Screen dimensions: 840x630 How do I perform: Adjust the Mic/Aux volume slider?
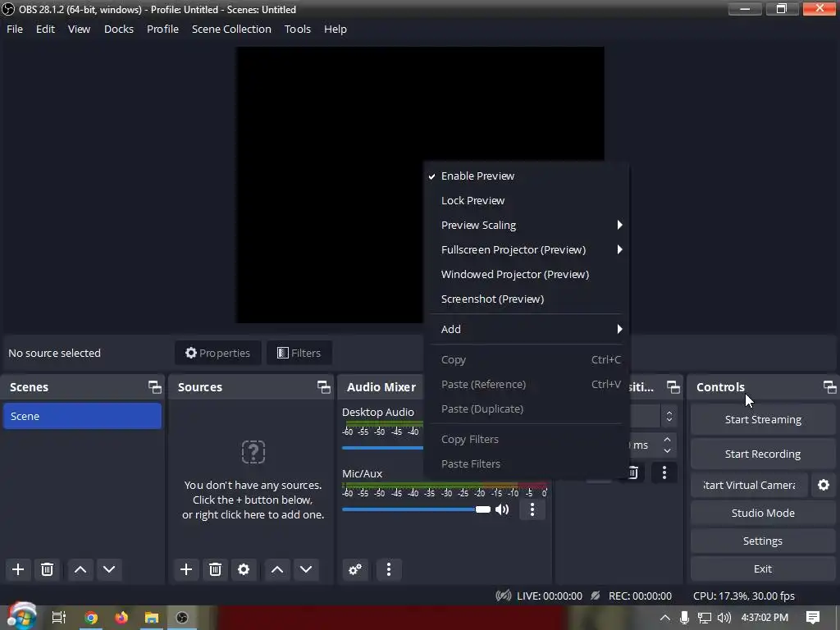tap(416, 509)
